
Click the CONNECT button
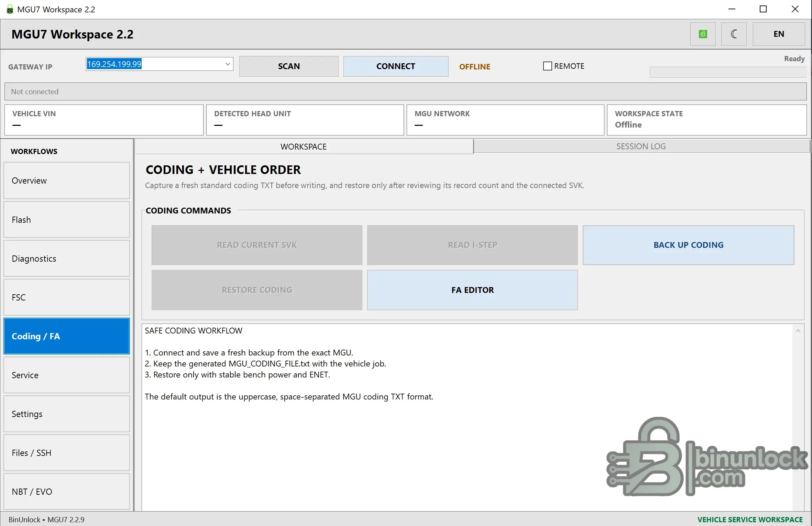pyautogui.click(x=396, y=66)
